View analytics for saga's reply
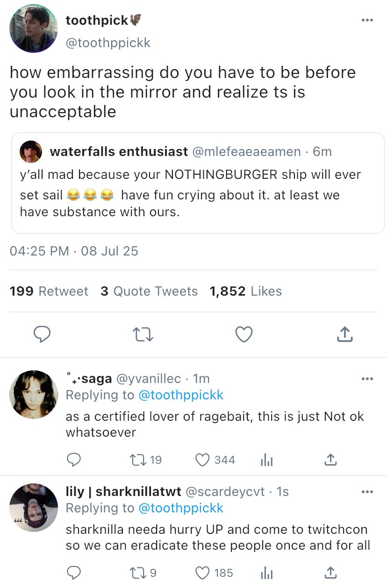 click(266, 460)
